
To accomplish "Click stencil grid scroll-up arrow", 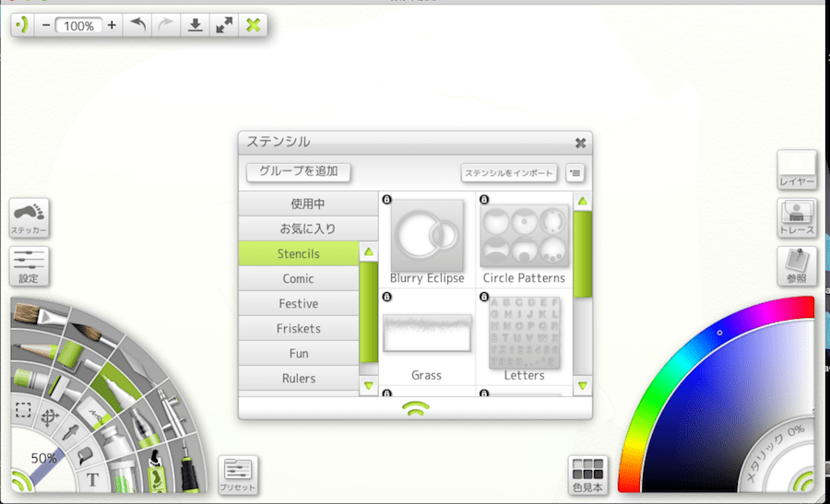I will [582, 201].
